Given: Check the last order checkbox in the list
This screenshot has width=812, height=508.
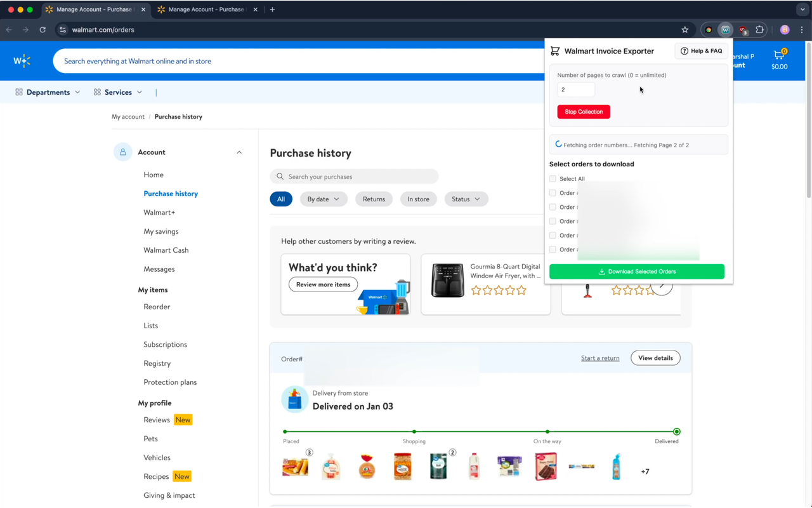Looking at the screenshot, I should tap(553, 250).
